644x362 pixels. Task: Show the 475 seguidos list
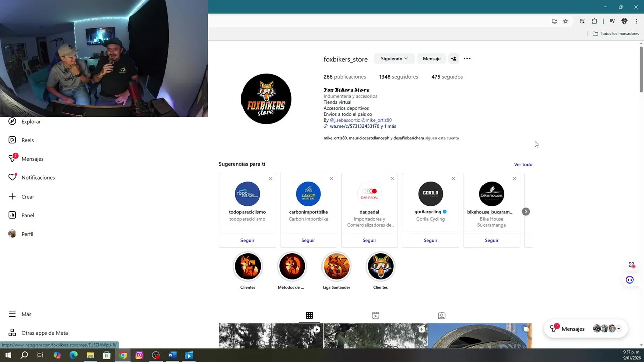coord(447,77)
